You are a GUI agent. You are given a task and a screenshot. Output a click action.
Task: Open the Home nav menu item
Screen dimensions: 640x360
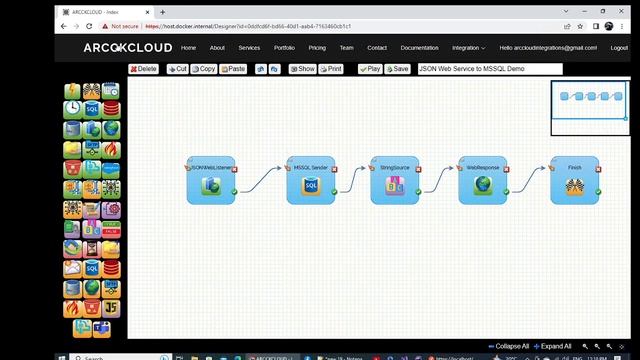(188, 48)
